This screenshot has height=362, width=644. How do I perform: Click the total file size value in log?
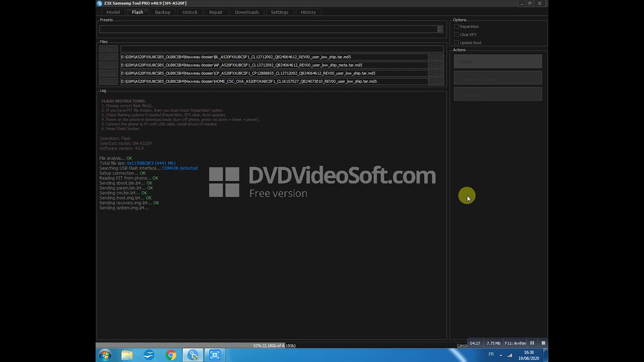click(x=151, y=163)
